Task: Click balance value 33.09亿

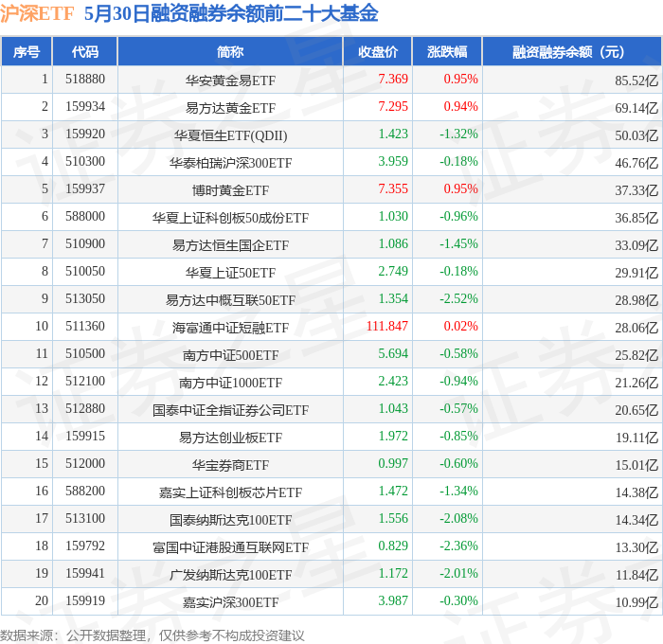Action: (636, 245)
